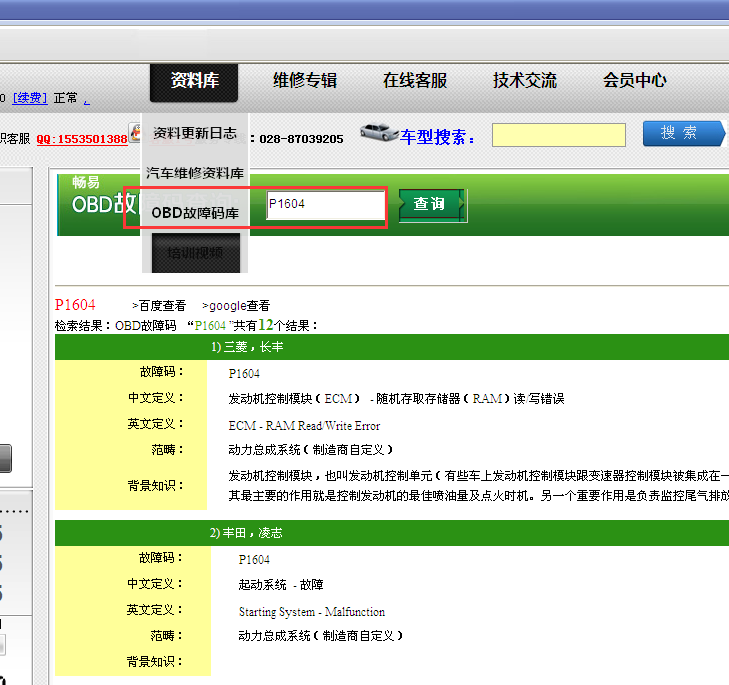Screen dimensions: 729x685
Task: Click text 起动系统 - 故障
Action: click(281, 585)
